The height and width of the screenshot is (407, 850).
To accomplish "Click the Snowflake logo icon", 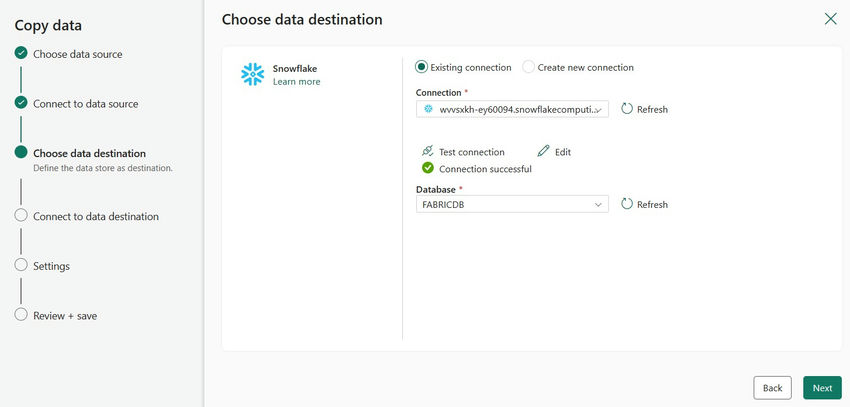I will tap(252, 75).
